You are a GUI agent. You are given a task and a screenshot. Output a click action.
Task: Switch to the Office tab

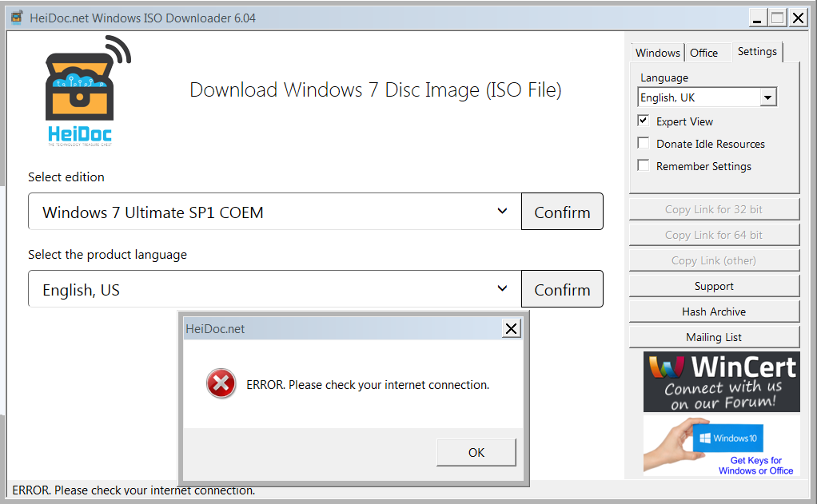point(703,53)
